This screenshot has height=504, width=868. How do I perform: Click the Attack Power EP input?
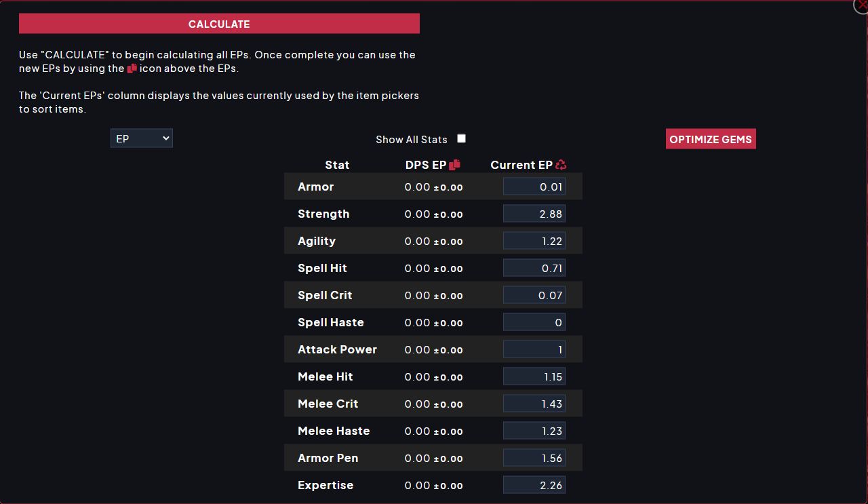(x=534, y=349)
